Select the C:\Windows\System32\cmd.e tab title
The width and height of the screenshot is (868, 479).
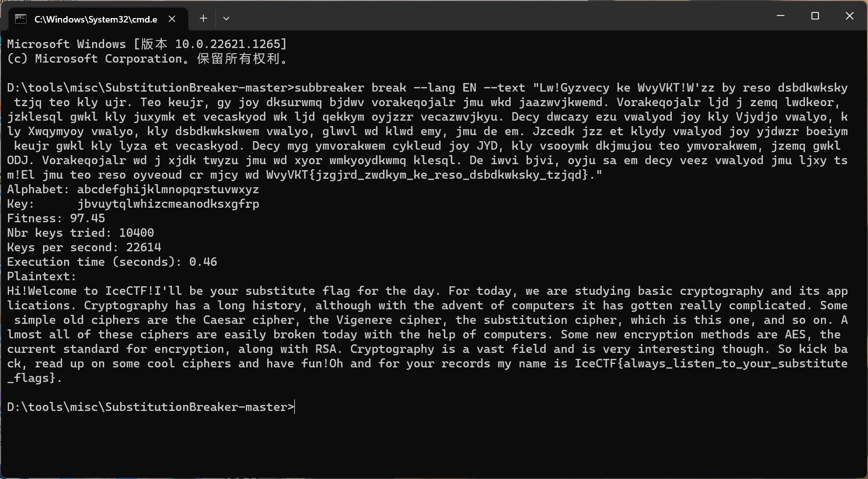pos(96,20)
